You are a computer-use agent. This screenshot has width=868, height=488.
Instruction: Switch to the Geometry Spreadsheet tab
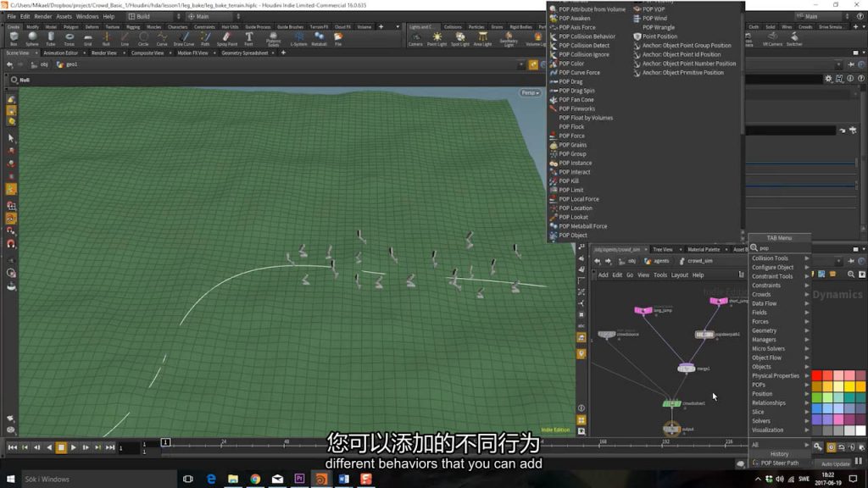click(245, 53)
